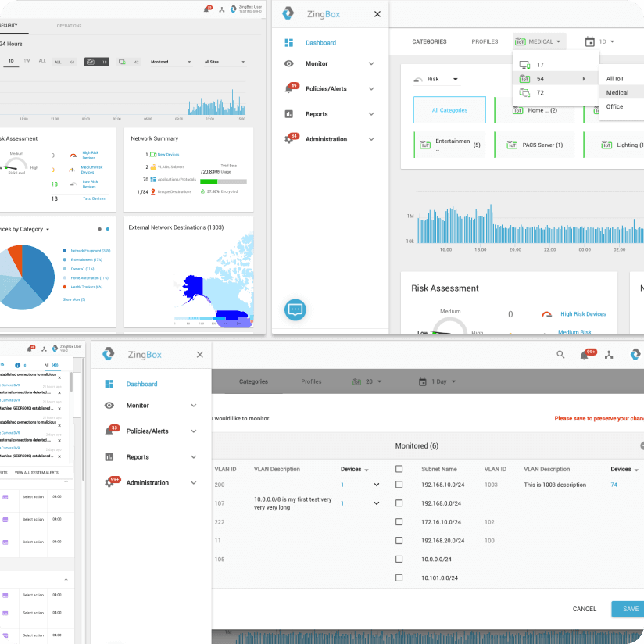This screenshot has width=644, height=644.
Task: Select the All Categories tile
Action: [x=449, y=110]
